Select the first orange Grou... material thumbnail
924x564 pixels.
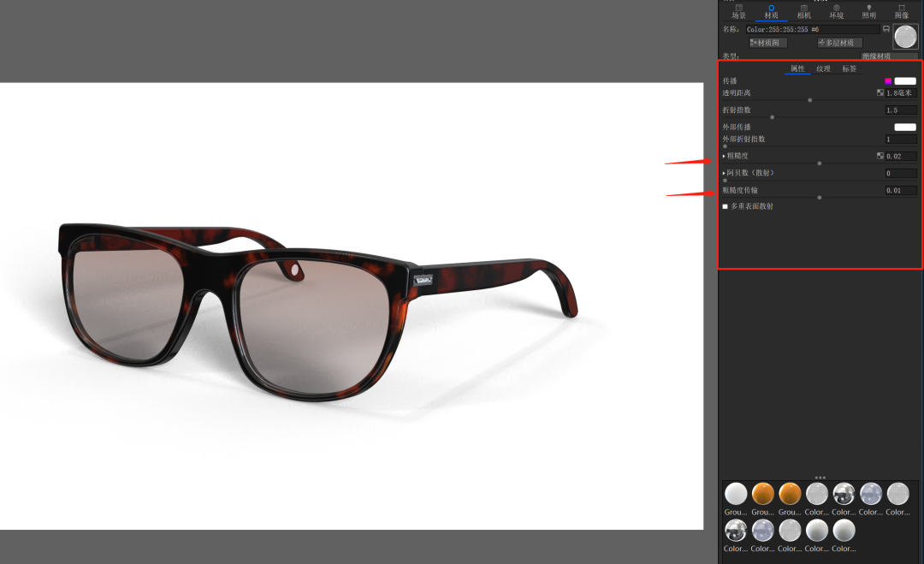click(762, 494)
